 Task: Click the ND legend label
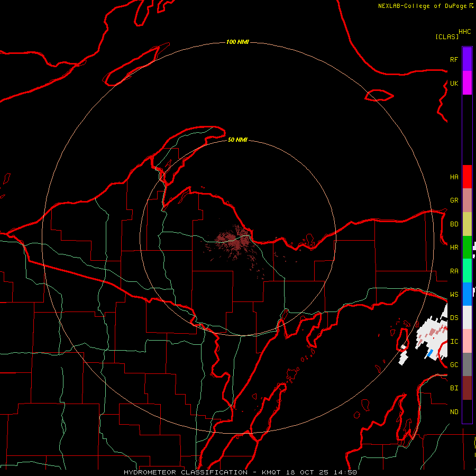tap(454, 412)
